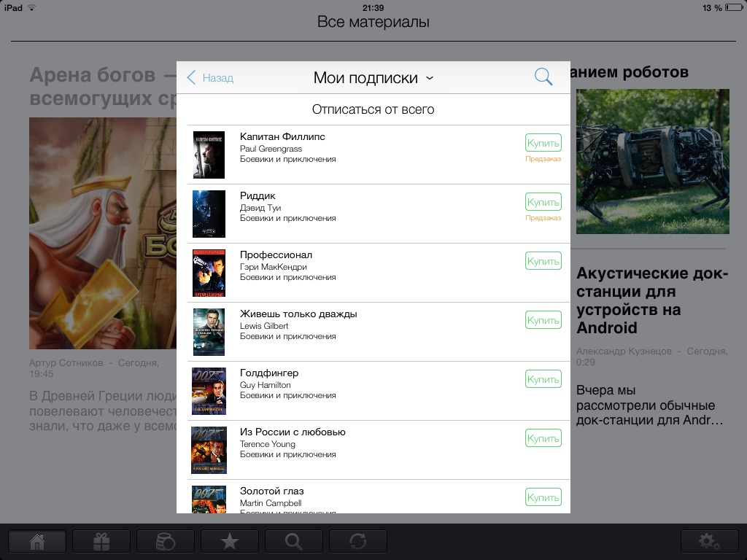
Task: Tap the 21:39 clock in status bar
Action: pyautogui.click(x=373, y=7)
